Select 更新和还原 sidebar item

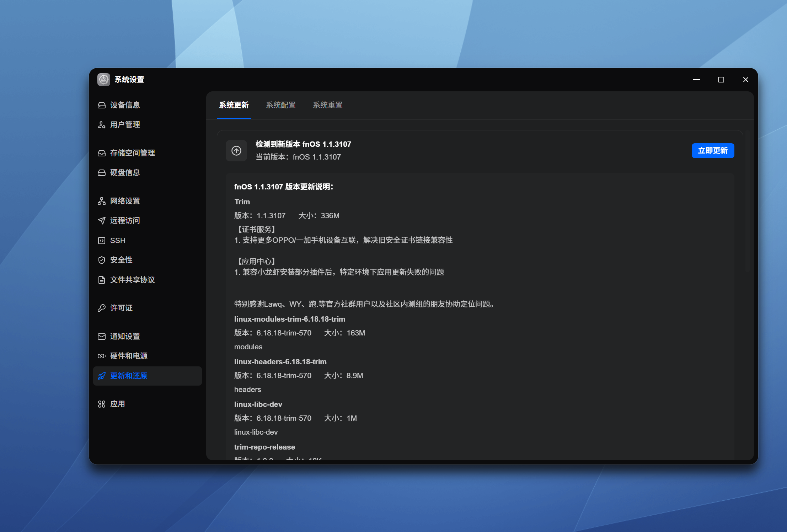pos(148,376)
